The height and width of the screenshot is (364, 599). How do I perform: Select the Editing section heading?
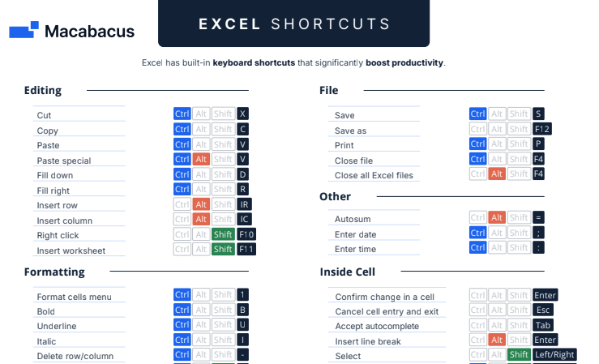[x=43, y=91]
